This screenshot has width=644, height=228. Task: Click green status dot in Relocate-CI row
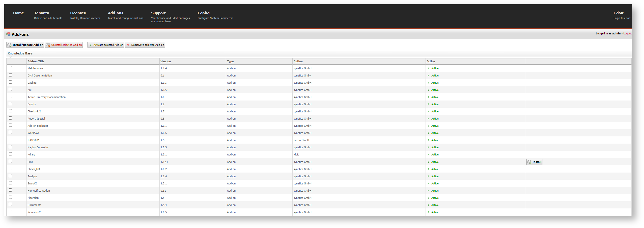point(428,212)
